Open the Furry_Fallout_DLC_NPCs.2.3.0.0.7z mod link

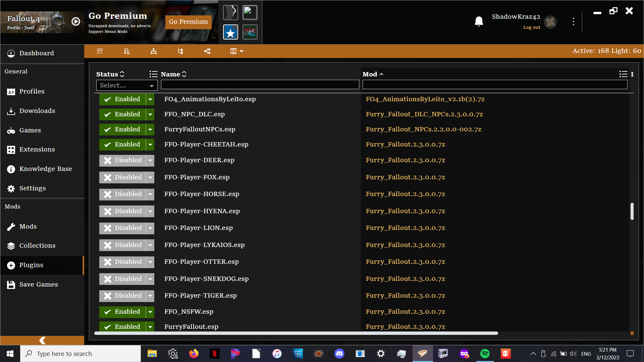pyautogui.click(x=424, y=114)
